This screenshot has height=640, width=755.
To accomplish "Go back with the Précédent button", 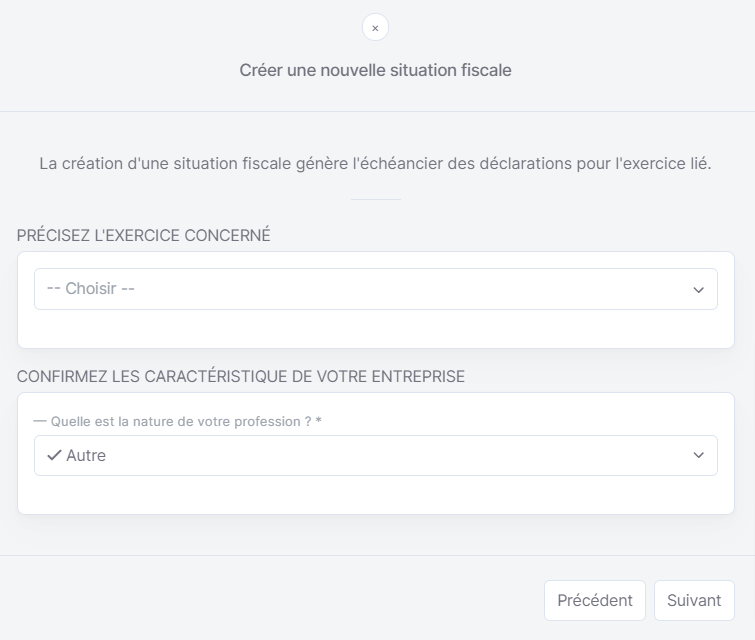I will click(x=595, y=601).
